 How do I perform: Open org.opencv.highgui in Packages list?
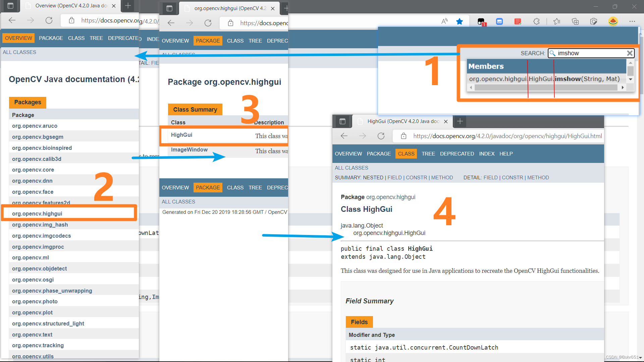pyautogui.click(x=37, y=214)
